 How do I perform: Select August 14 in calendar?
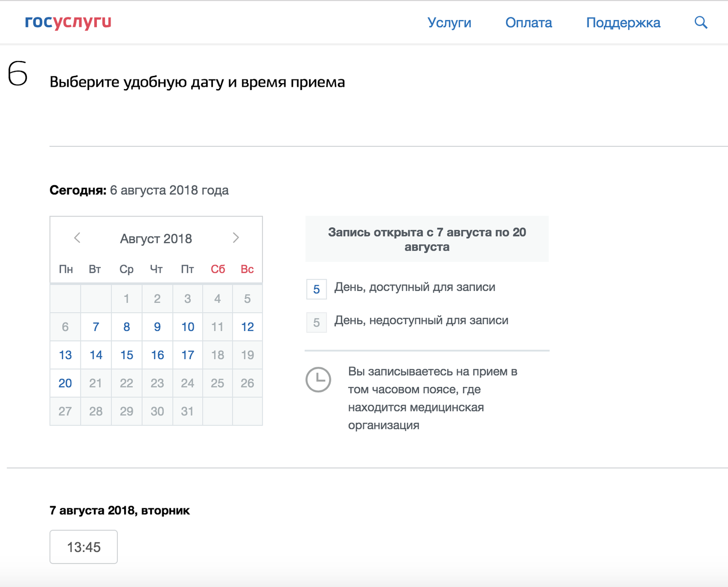click(96, 355)
